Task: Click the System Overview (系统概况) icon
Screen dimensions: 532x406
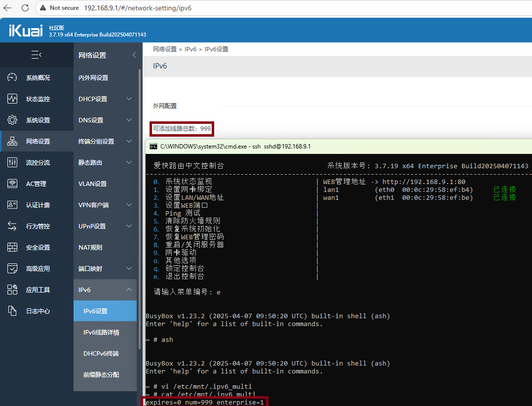Action: tap(12, 77)
